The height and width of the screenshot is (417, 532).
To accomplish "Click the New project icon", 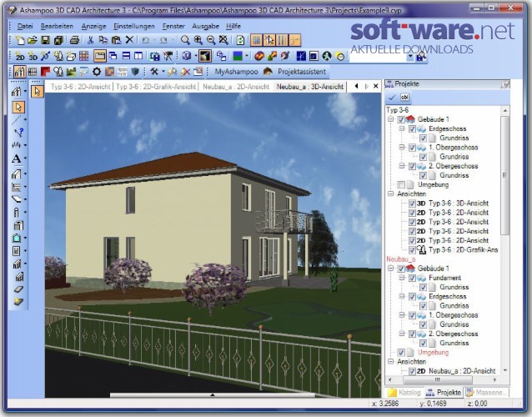I will (20, 41).
